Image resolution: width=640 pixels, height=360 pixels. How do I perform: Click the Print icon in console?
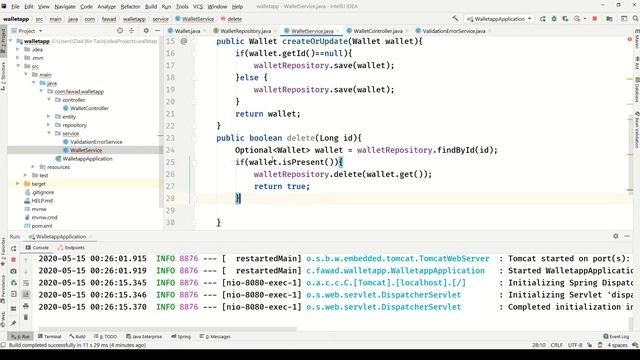coord(26,306)
